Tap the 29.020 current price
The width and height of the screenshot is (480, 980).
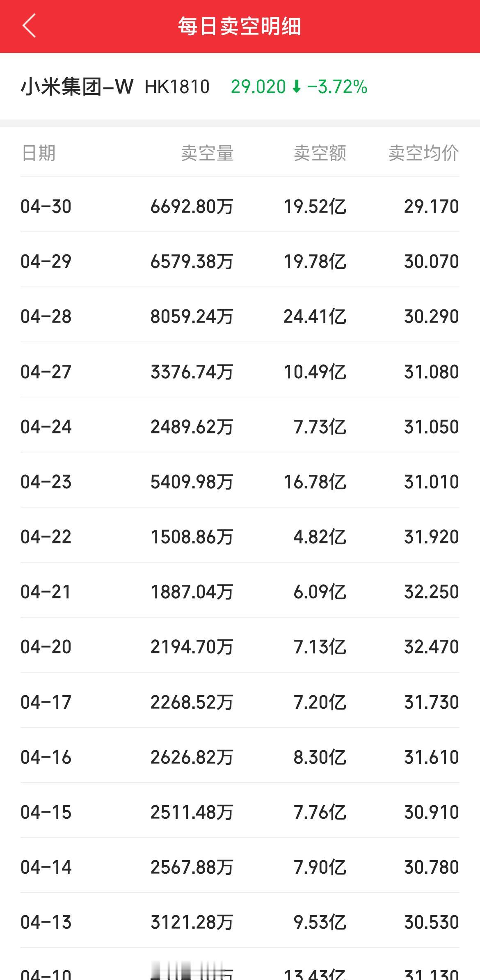point(258,87)
